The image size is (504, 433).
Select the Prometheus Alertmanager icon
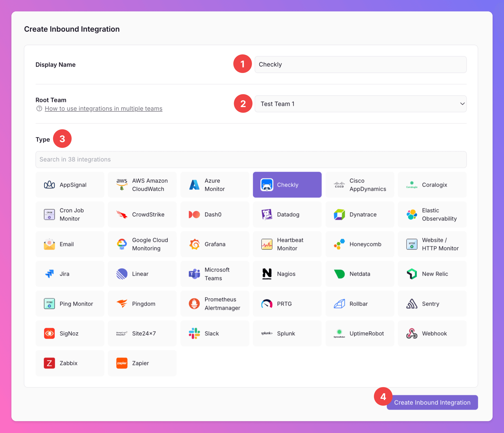(194, 304)
